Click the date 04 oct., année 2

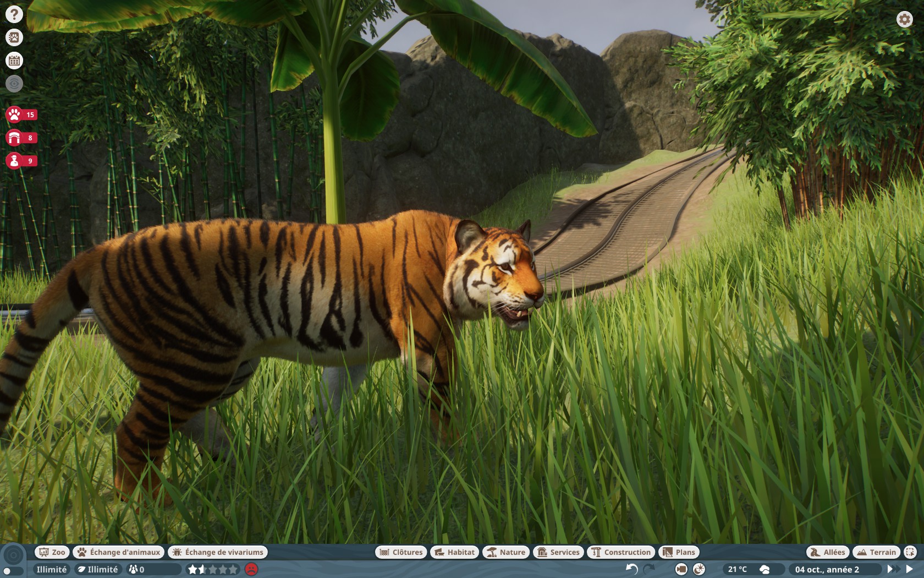click(x=827, y=569)
